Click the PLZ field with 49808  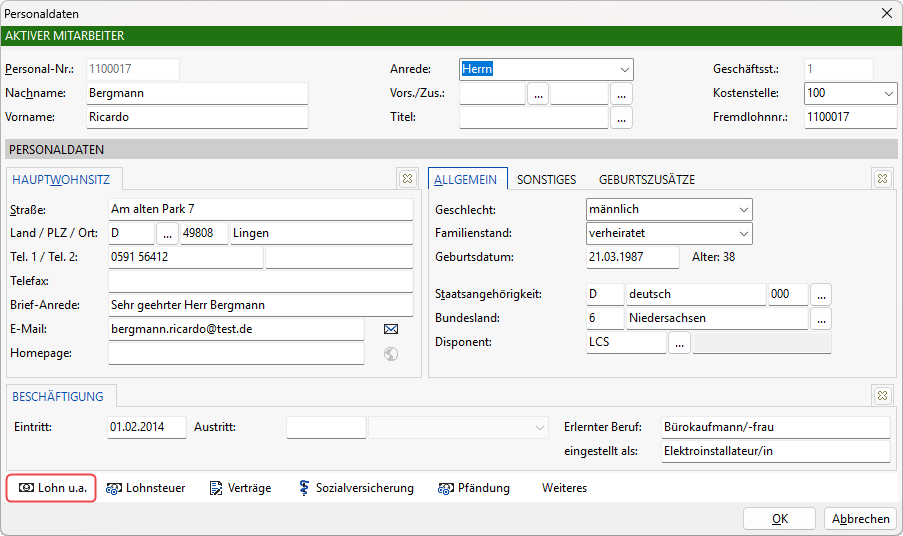(204, 234)
